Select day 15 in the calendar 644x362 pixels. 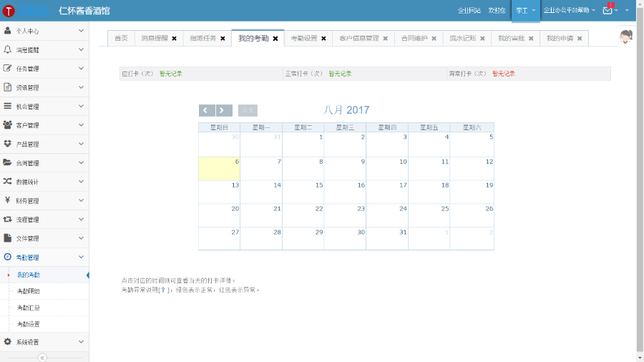point(303,192)
